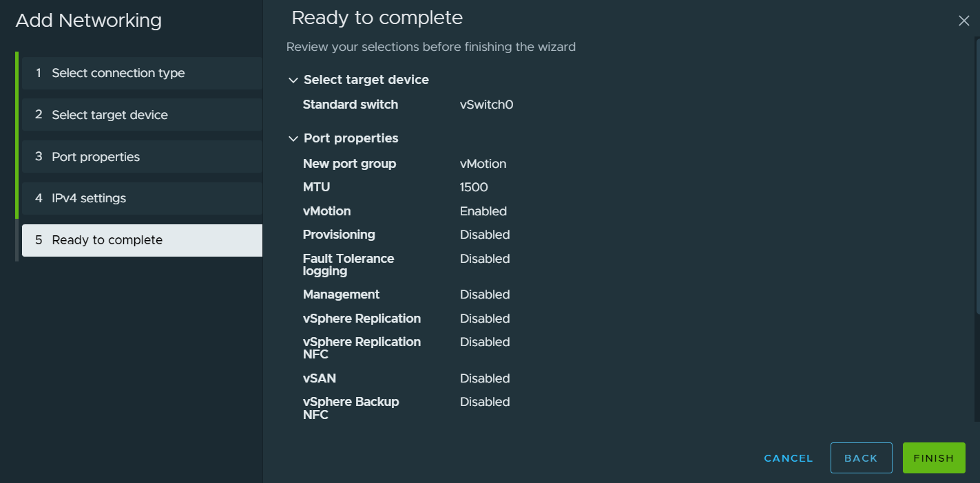Collapse the Port properties section chevron

pos(293,139)
